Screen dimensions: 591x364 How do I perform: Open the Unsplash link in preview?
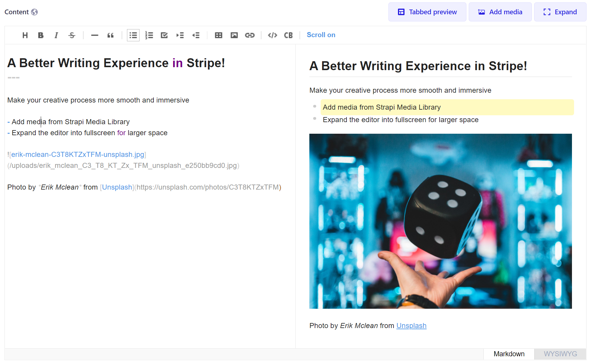tap(411, 326)
